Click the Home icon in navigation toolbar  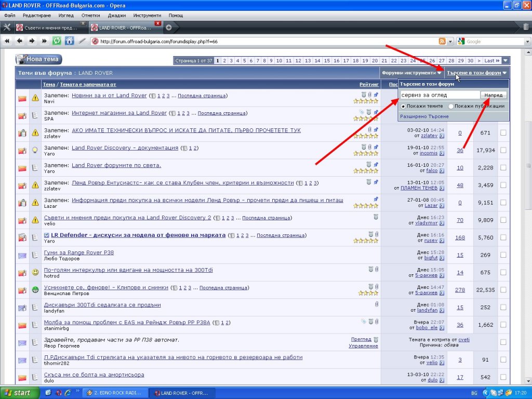[69, 41]
